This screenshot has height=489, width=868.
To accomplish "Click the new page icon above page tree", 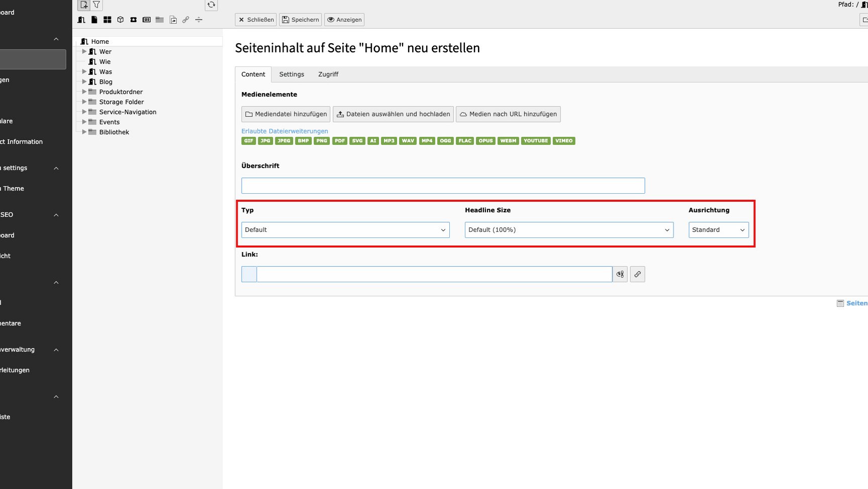I will [x=84, y=5].
